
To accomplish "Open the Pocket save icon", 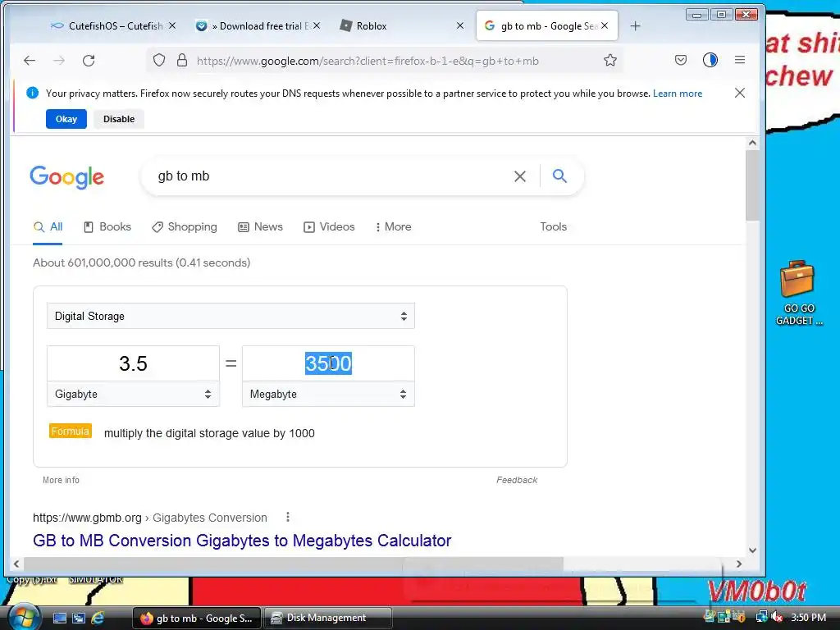I will [x=681, y=60].
